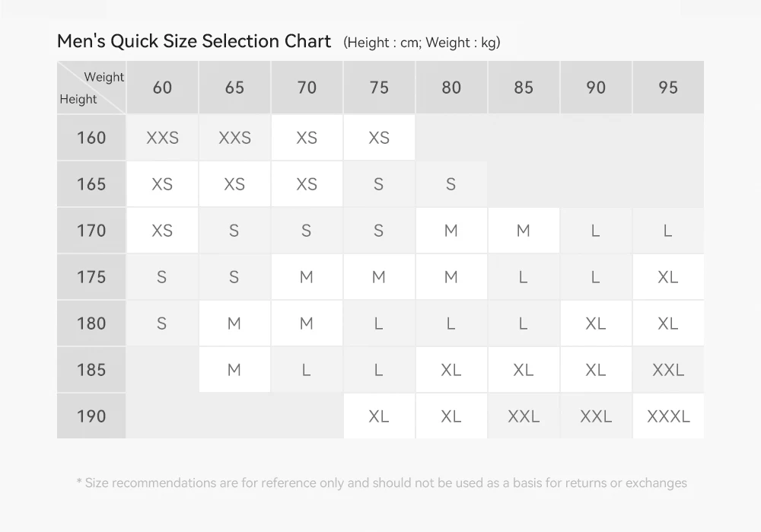Select XXL cell for 190 cm, 90 kg
The image size is (761, 532).
596,416
